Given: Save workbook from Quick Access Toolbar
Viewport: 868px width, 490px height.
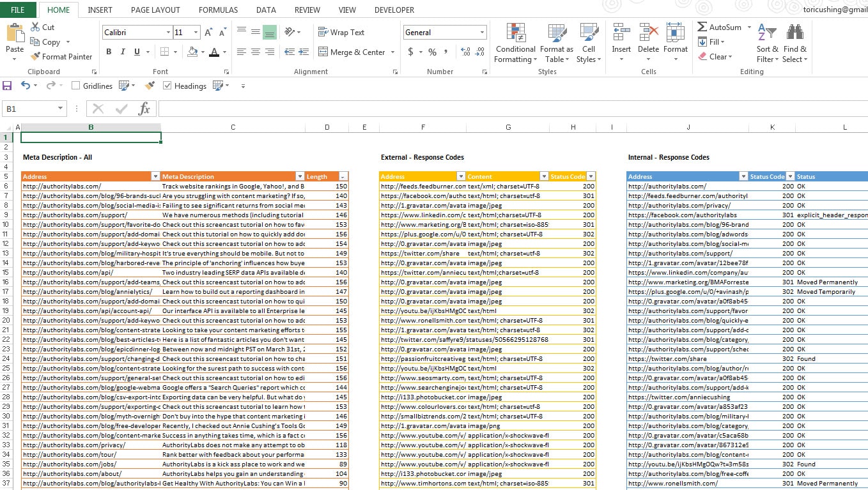Looking at the screenshot, I should point(8,86).
